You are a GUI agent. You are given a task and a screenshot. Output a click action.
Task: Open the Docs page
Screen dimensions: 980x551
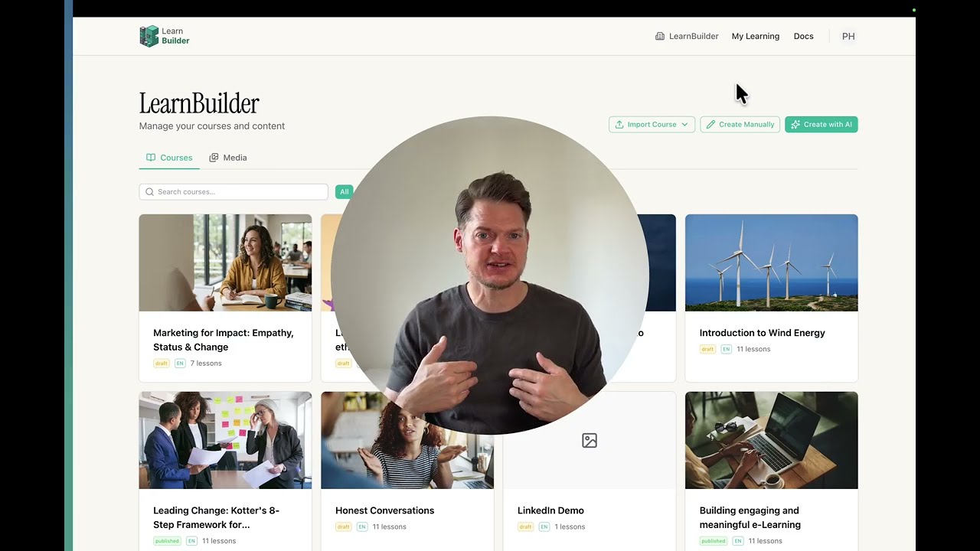click(x=803, y=36)
